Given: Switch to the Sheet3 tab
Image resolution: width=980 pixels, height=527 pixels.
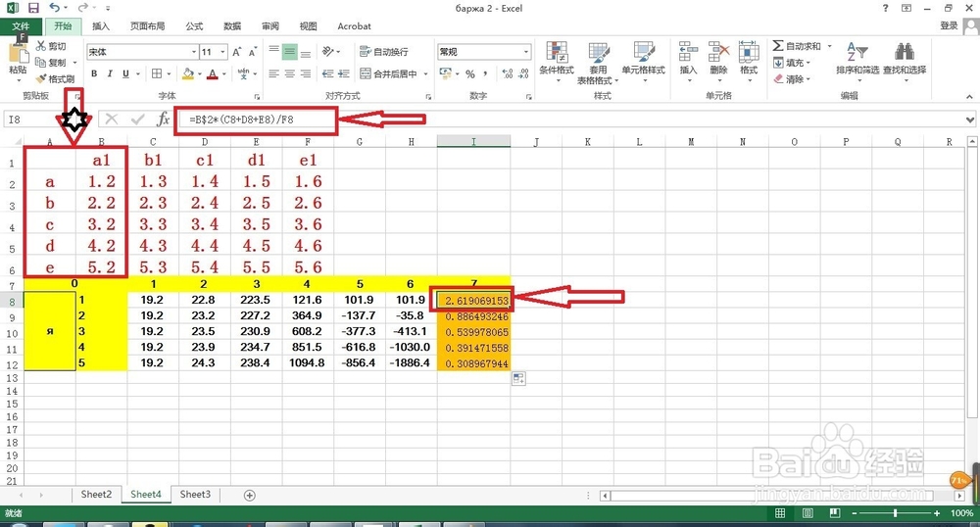Looking at the screenshot, I should pos(195,494).
